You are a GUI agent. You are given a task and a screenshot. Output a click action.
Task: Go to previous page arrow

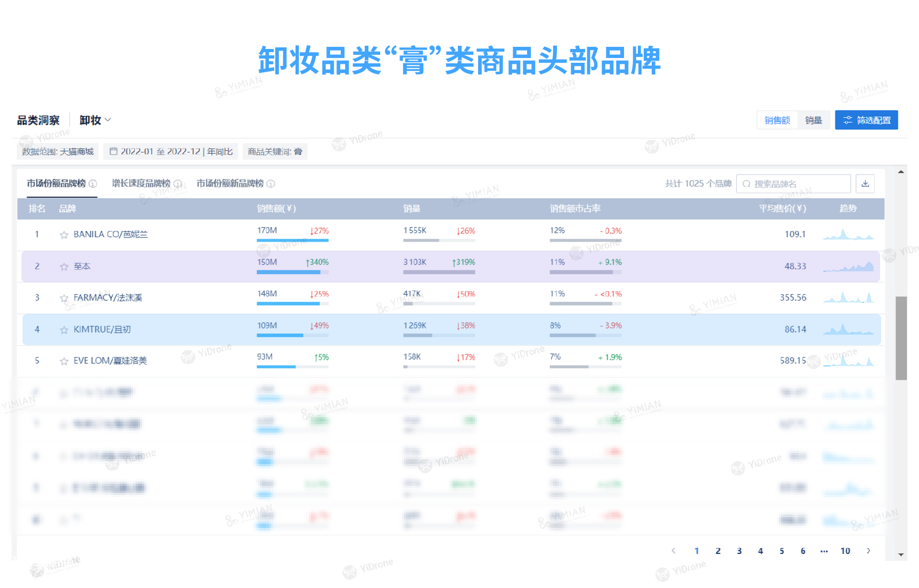[674, 551]
